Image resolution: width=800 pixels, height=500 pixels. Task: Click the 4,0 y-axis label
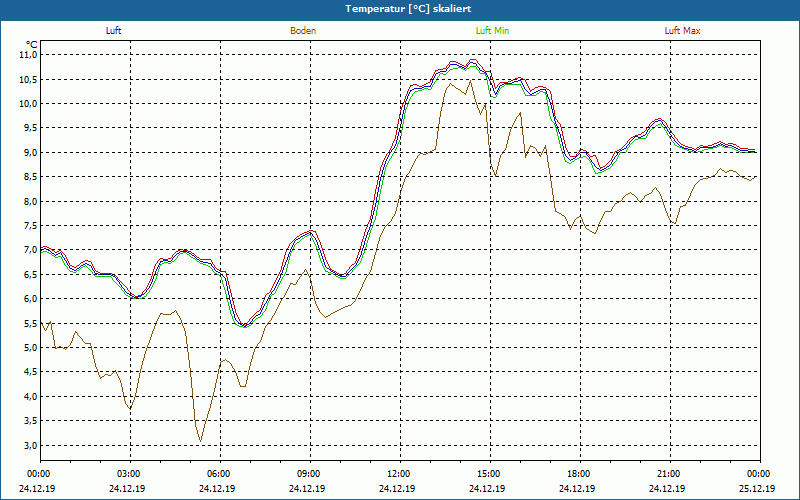click(x=31, y=396)
